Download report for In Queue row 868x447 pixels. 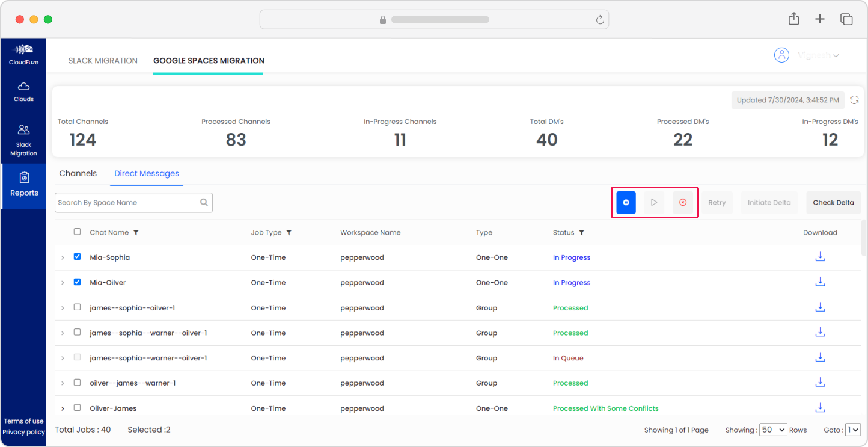coord(820,357)
